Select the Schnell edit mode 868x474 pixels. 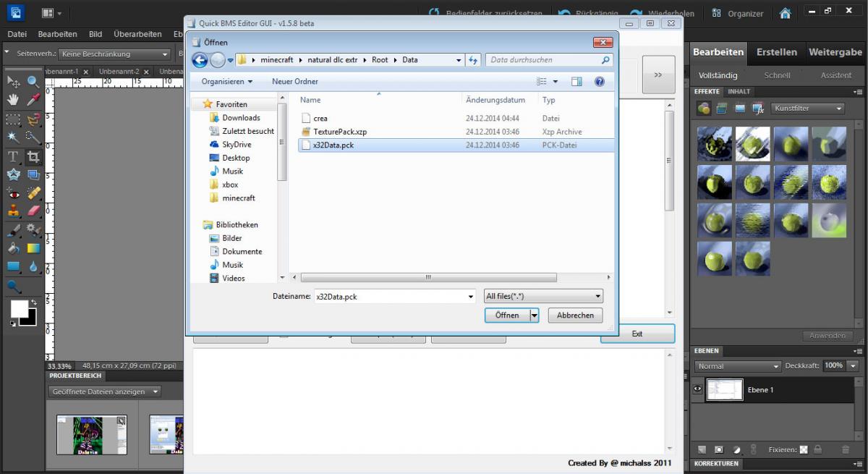pyautogui.click(x=777, y=75)
